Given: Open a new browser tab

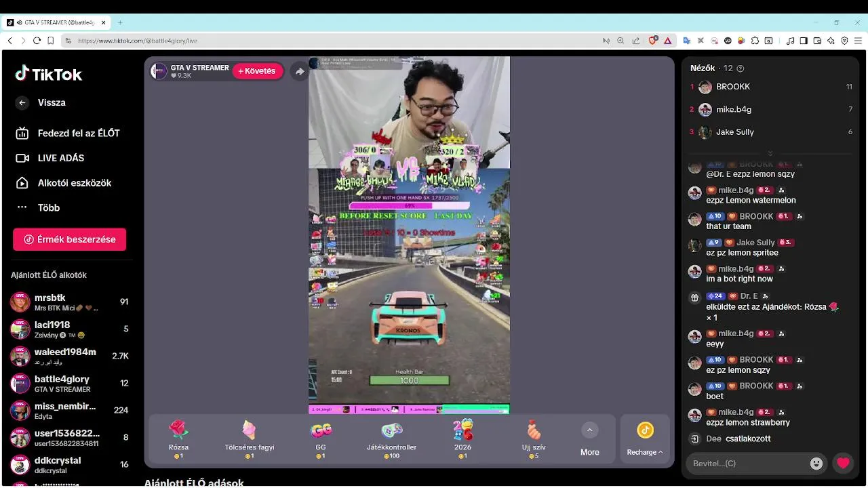Looking at the screenshot, I should (120, 22).
